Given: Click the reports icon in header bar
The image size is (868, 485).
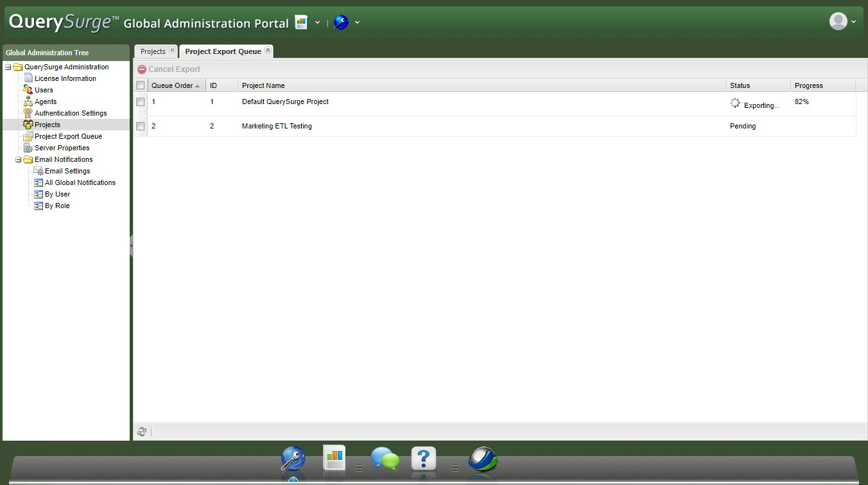Looking at the screenshot, I should 301,22.
